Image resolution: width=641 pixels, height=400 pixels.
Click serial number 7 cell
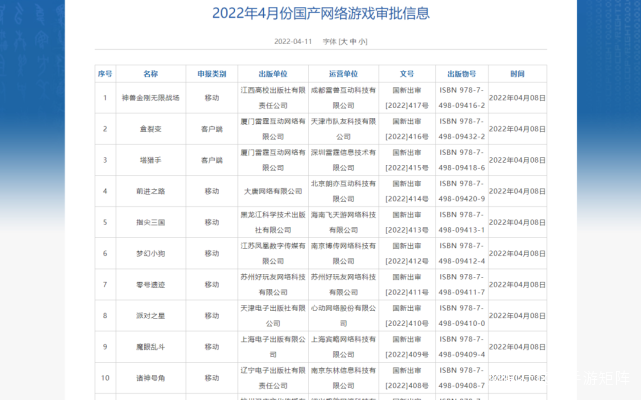(105, 285)
